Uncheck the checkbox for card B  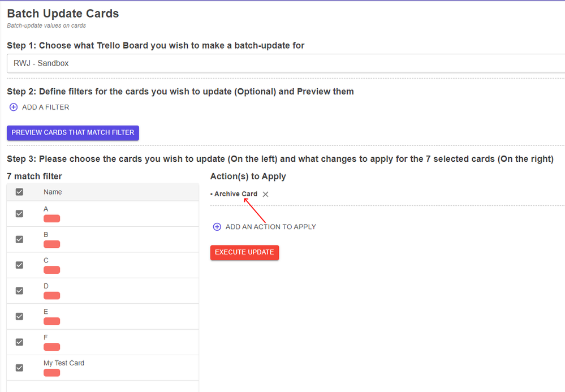(19, 239)
